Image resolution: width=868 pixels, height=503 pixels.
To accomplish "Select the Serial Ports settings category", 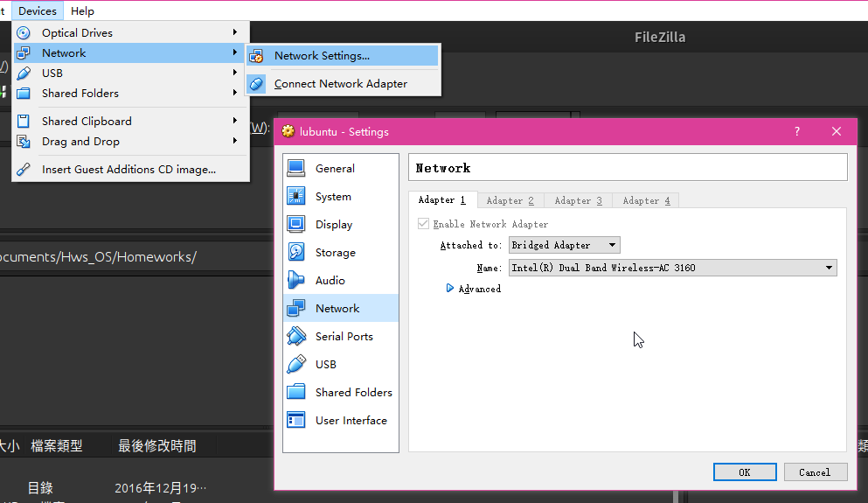I will point(341,336).
